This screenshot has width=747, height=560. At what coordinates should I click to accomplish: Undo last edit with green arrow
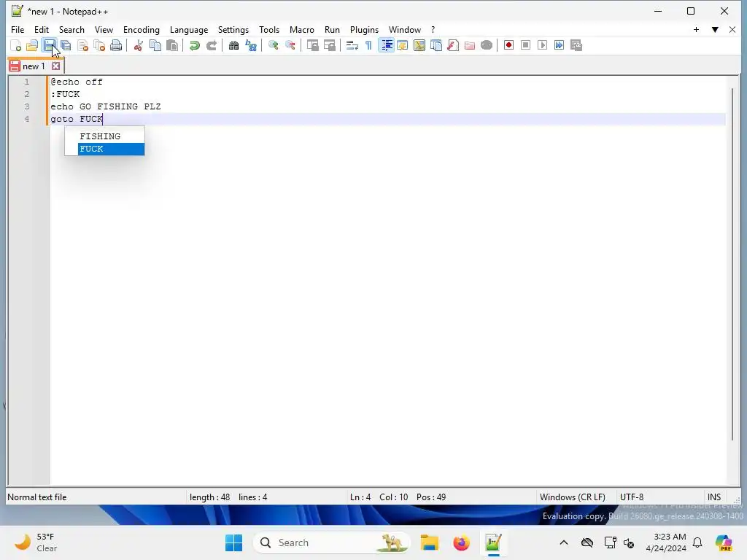coord(194,46)
